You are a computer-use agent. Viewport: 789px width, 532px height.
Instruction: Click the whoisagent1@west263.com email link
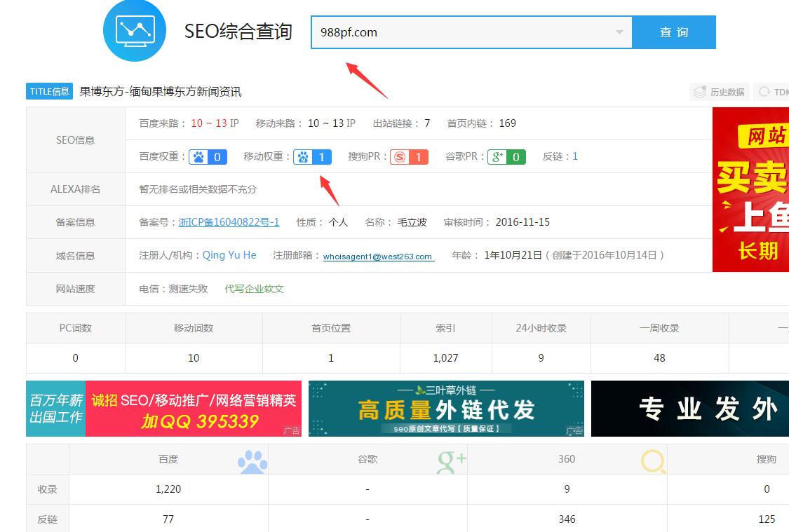point(379,257)
